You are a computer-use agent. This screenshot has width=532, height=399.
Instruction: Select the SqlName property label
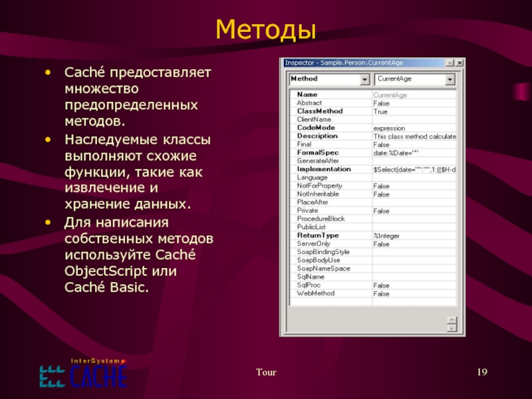pyautogui.click(x=311, y=277)
